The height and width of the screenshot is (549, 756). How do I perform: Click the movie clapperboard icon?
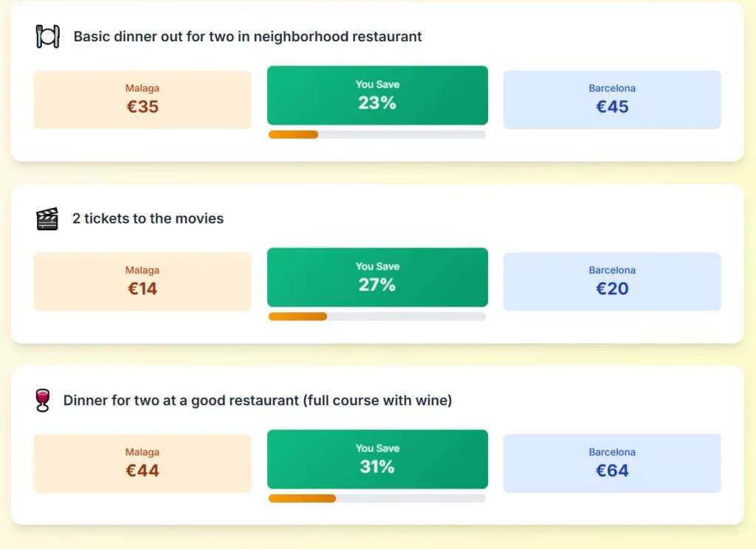[x=47, y=218]
